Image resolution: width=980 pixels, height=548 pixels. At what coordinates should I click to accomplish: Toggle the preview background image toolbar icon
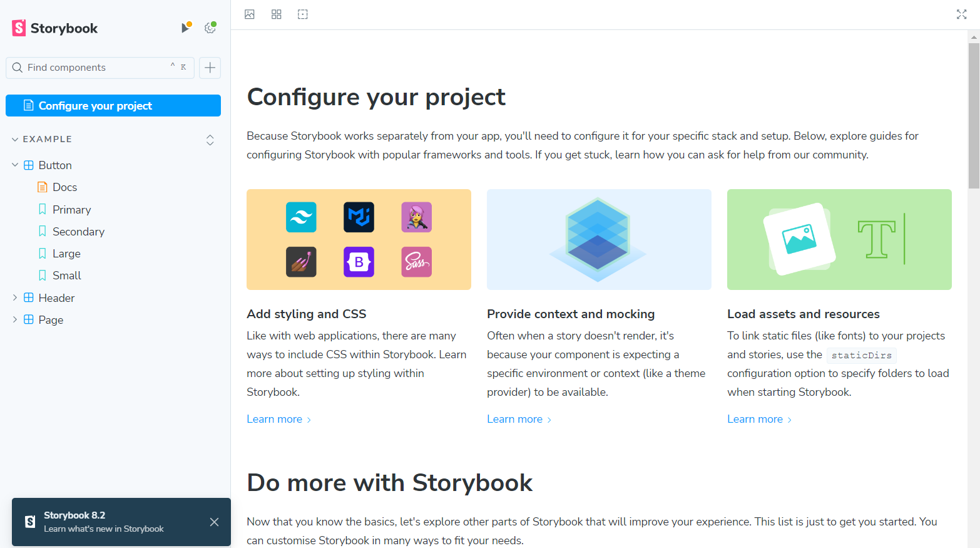[250, 14]
